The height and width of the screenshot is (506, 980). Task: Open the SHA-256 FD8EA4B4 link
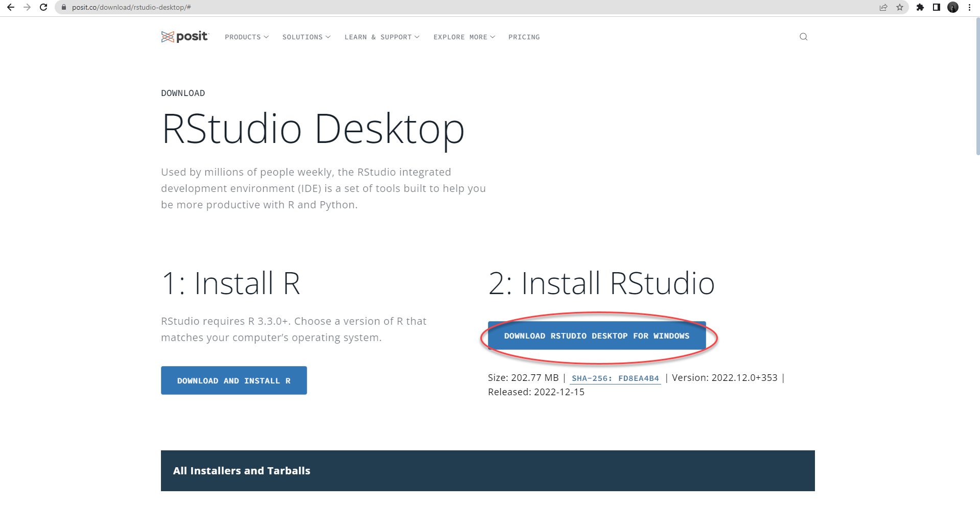point(615,378)
